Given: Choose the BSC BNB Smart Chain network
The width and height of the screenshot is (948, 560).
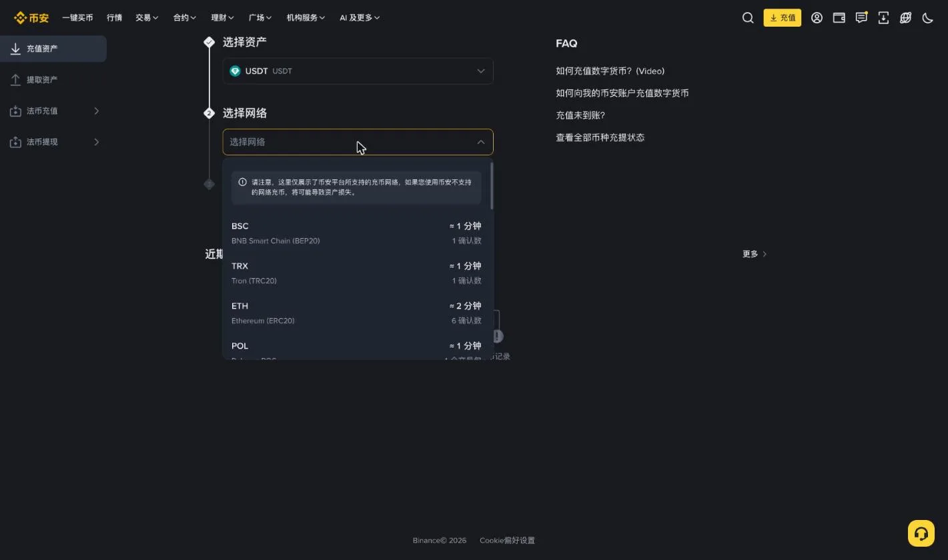Looking at the screenshot, I should 356,233.
